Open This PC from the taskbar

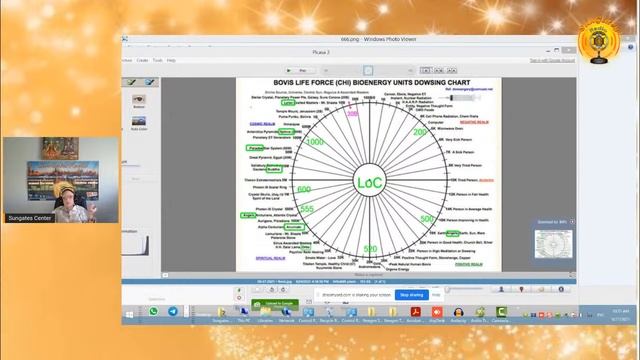point(244,313)
